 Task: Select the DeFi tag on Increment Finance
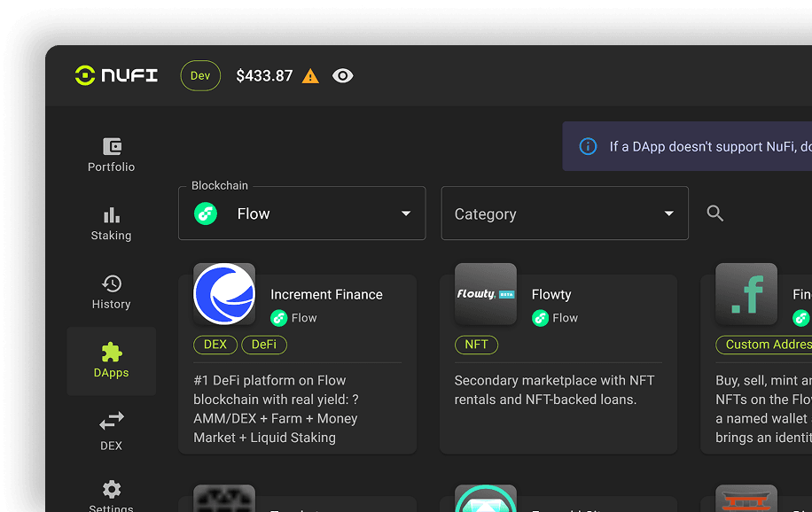(264, 344)
